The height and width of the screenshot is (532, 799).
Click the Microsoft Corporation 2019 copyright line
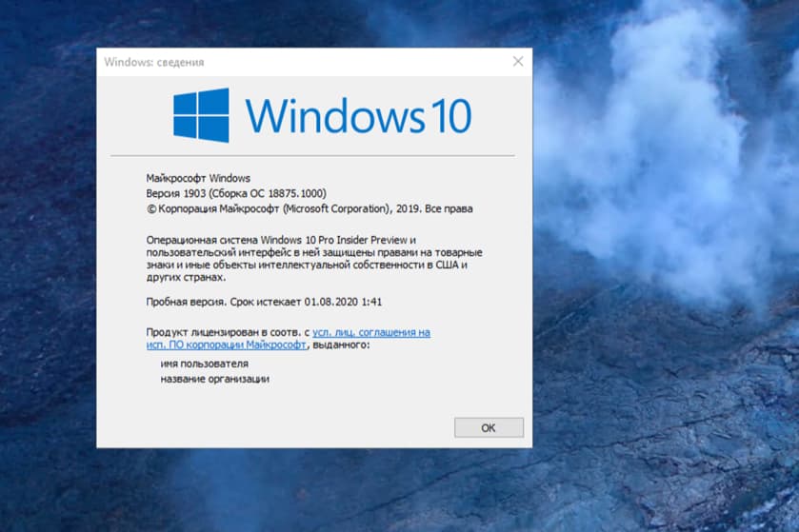pos(310,208)
